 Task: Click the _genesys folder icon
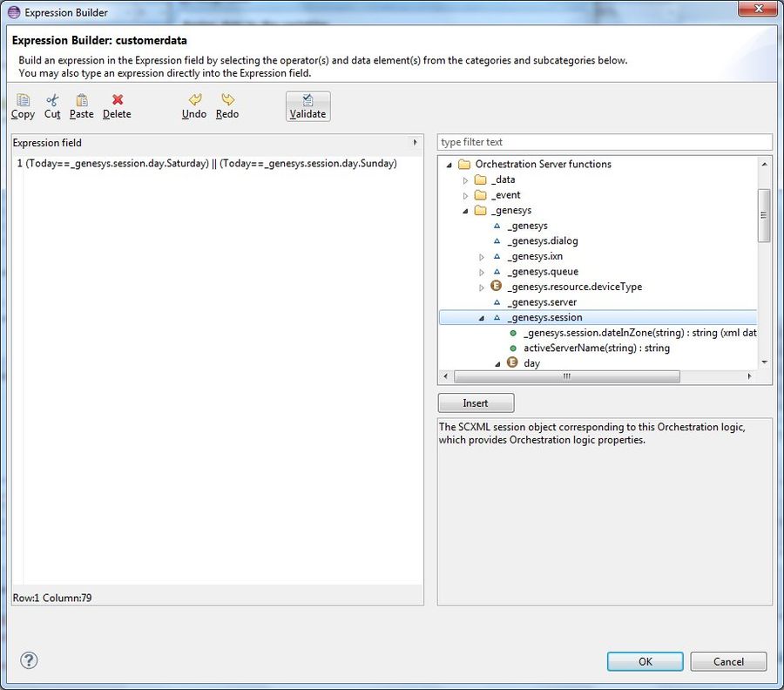pos(481,211)
